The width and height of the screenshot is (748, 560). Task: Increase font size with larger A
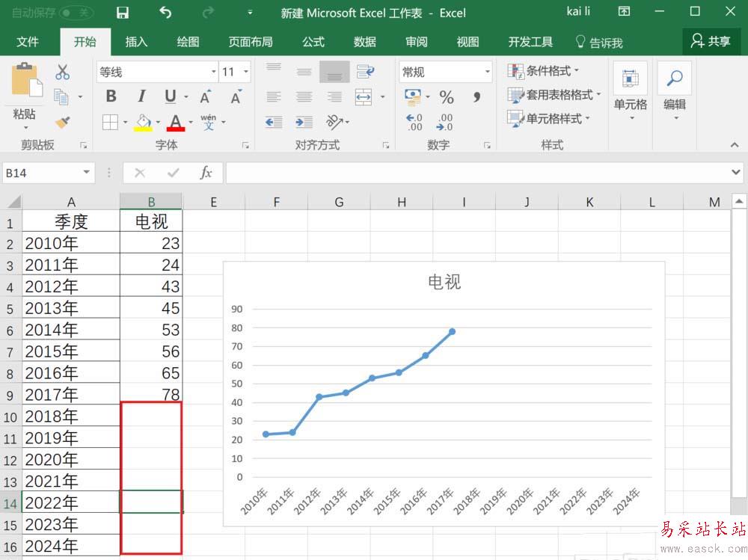click(x=206, y=97)
